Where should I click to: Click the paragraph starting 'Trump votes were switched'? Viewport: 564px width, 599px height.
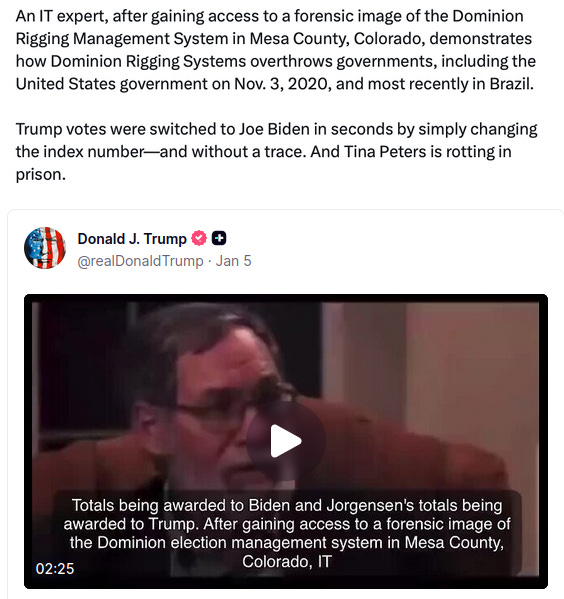pos(276,152)
